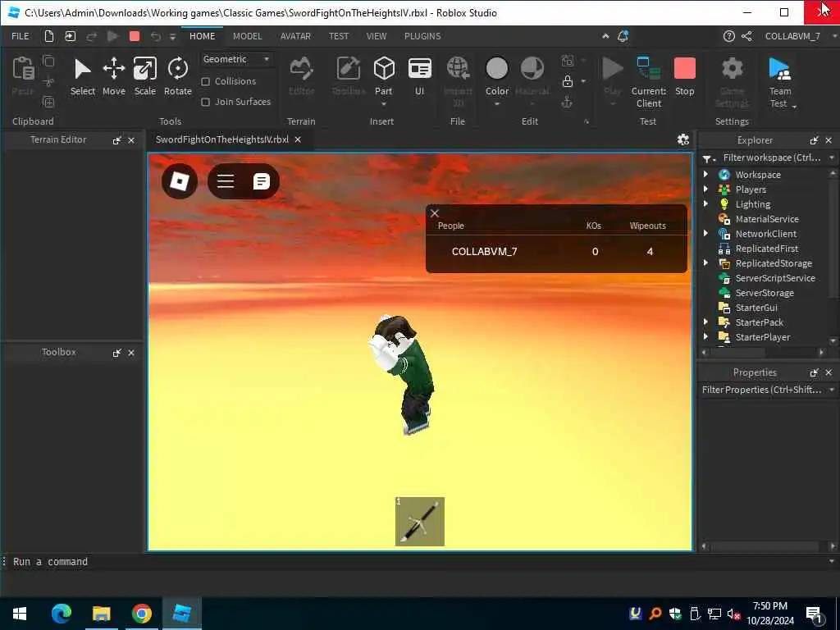Image resolution: width=840 pixels, height=630 pixels.
Task: Click the share icon in the title bar area
Action: point(746,36)
